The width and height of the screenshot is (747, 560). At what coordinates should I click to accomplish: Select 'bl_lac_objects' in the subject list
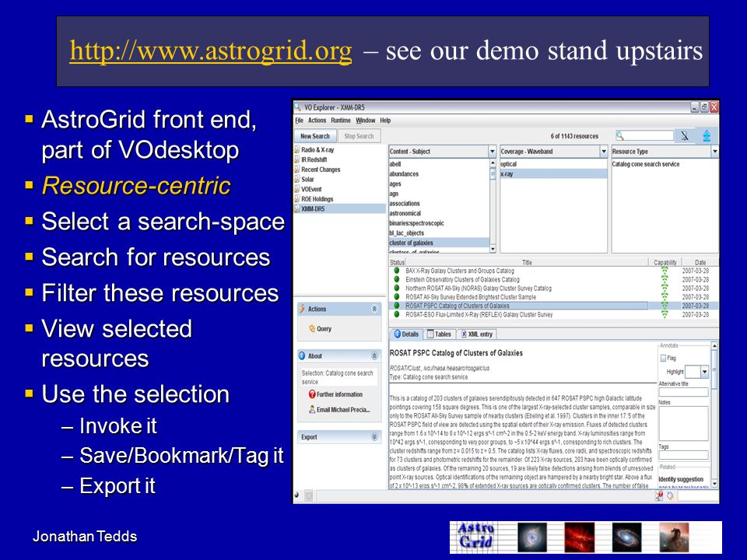pyautogui.click(x=406, y=233)
